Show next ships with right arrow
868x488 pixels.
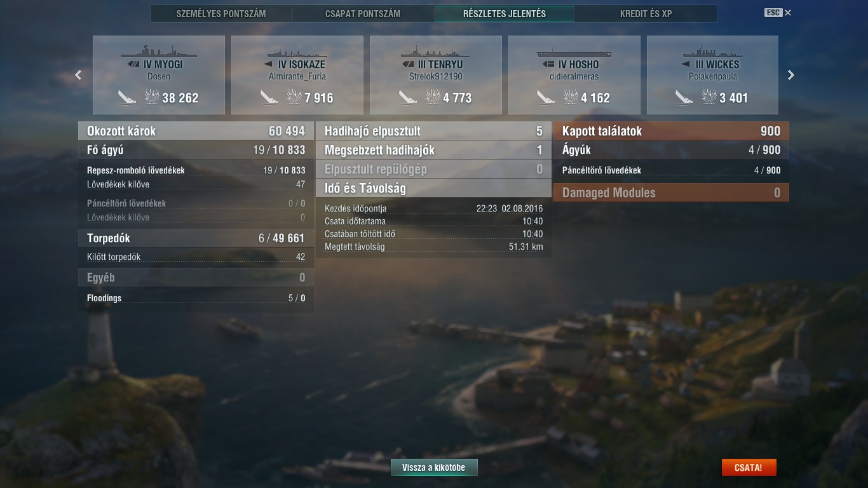click(791, 75)
